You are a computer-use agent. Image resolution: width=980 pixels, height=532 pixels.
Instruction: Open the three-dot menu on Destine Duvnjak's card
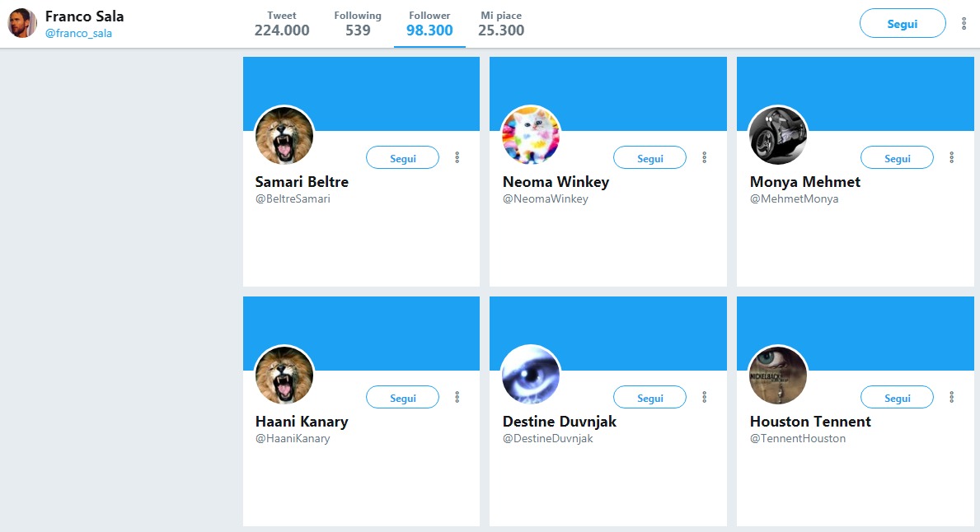(705, 397)
